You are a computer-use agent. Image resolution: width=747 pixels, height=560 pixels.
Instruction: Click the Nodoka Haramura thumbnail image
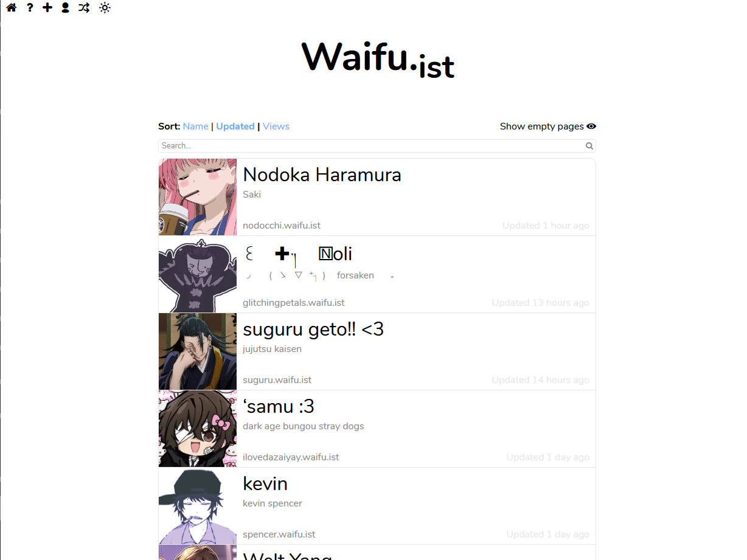198,197
